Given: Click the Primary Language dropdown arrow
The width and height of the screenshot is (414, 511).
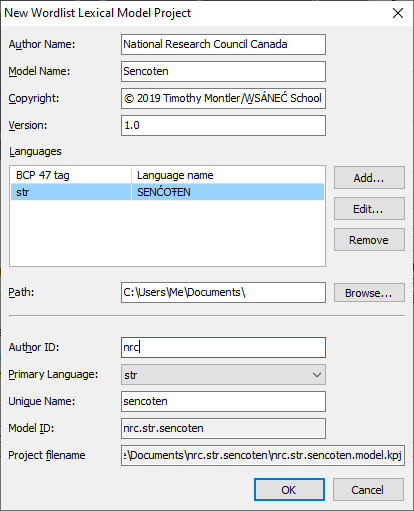Looking at the screenshot, I should click(317, 375).
